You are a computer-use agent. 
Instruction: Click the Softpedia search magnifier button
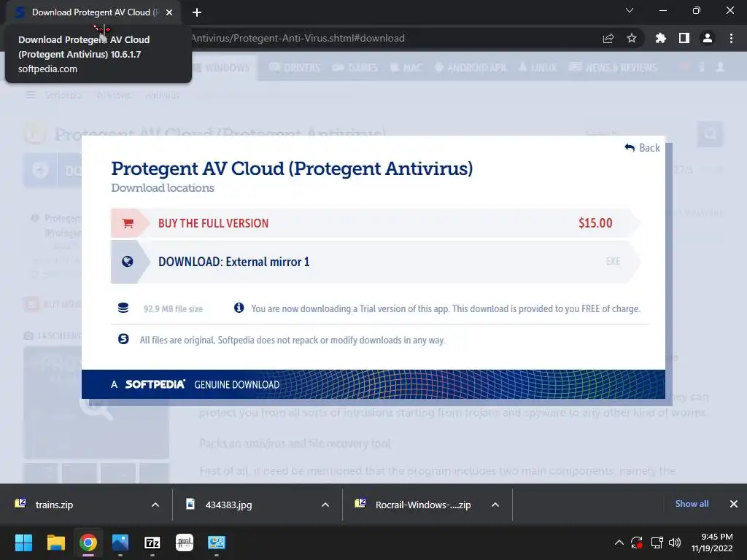click(710, 134)
